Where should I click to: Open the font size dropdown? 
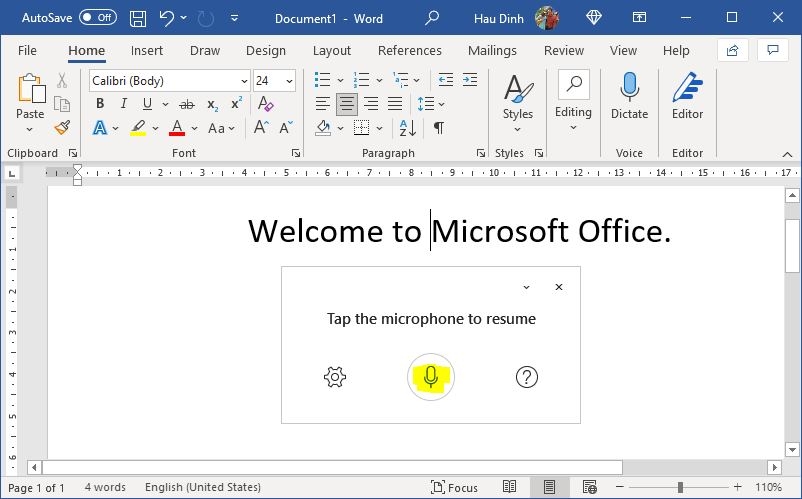[x=289, y=81]
